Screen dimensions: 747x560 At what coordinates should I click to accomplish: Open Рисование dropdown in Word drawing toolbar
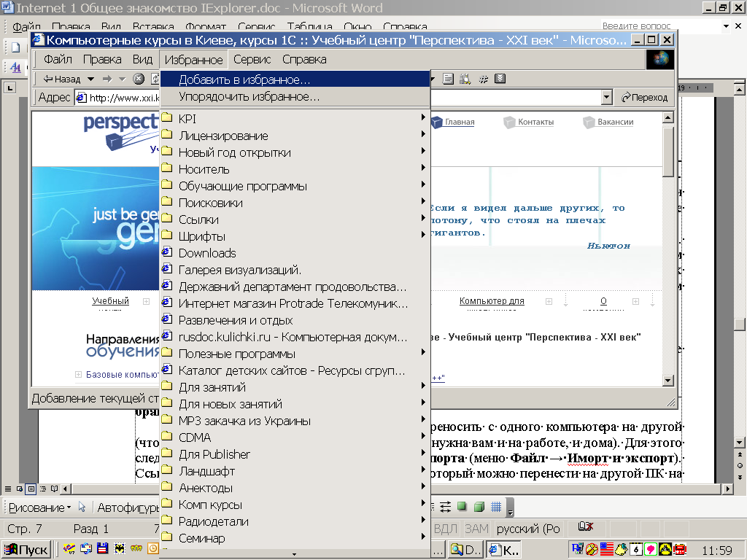coord(39,507)
